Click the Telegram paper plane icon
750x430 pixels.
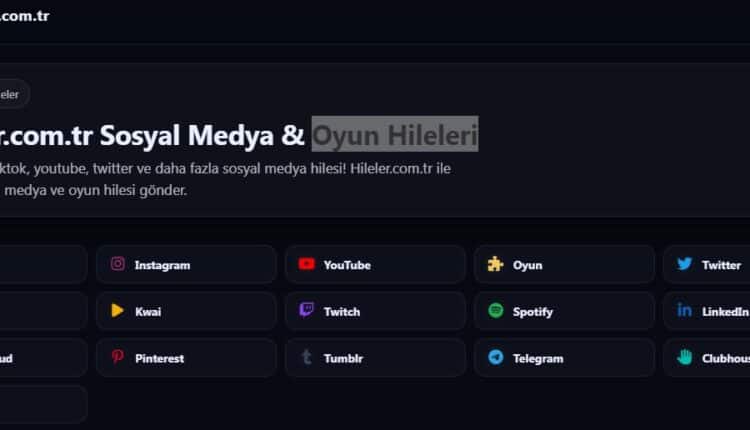coord(495,357)
